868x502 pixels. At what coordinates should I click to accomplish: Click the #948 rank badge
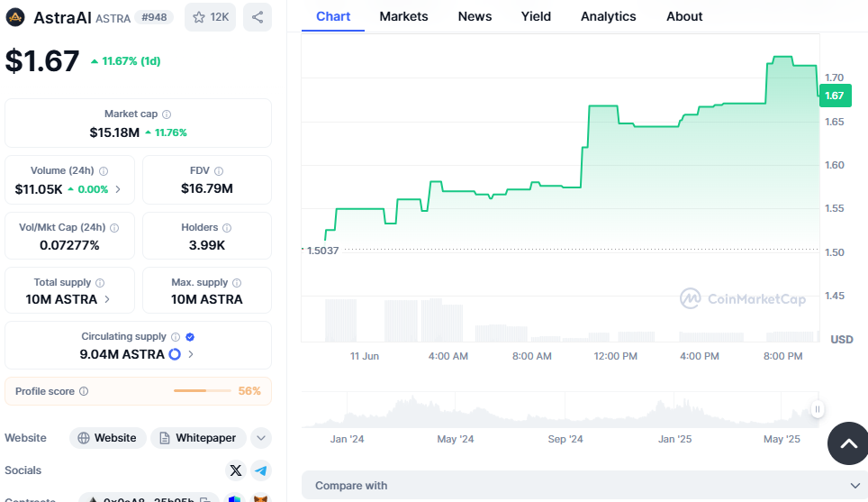[154, 17]
